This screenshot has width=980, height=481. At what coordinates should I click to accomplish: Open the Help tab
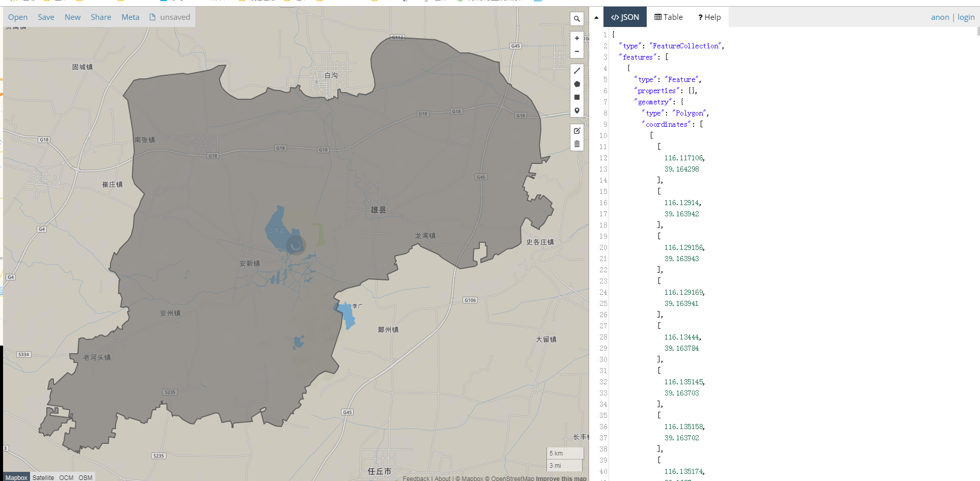[709, 17]
